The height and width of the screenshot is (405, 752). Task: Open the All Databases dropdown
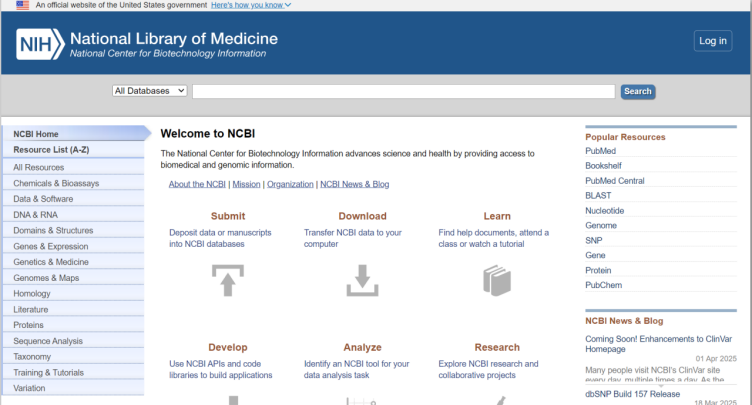pos(150,91)
